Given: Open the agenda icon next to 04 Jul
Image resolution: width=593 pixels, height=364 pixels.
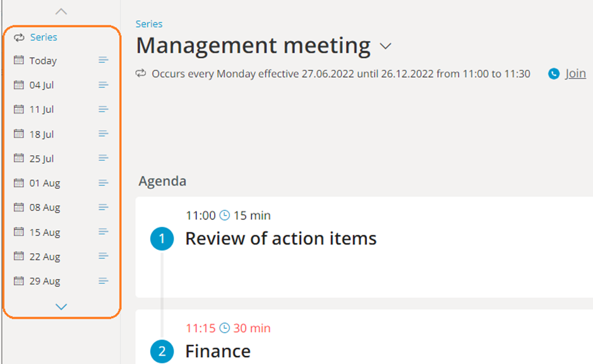Looking at the screenshot, I should point(103,85).
